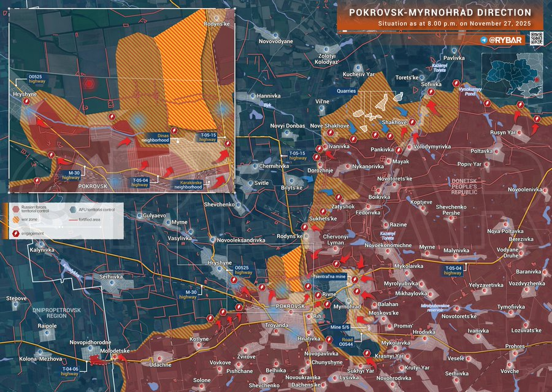Click the engagement icon next to Sofiivka
The image size is (552, 392).
pos(431,92)
